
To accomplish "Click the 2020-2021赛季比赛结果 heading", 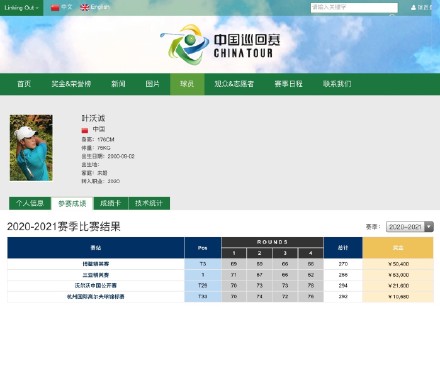I will (x=64, y=227).
